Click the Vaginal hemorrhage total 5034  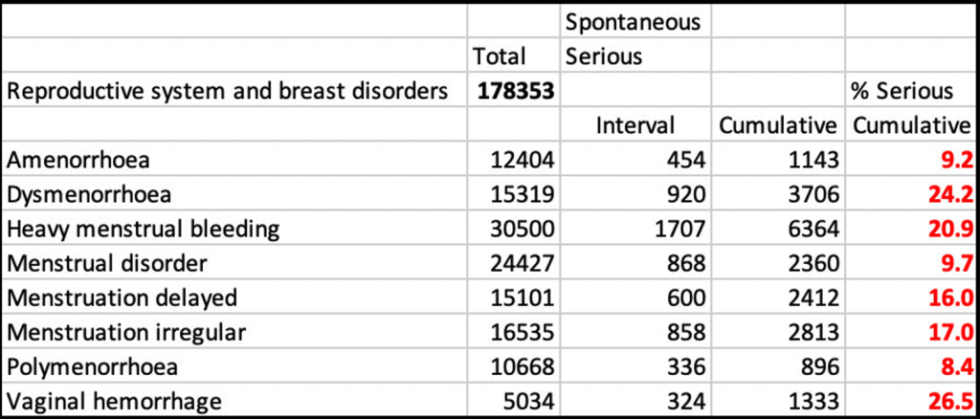coord(530,400)
